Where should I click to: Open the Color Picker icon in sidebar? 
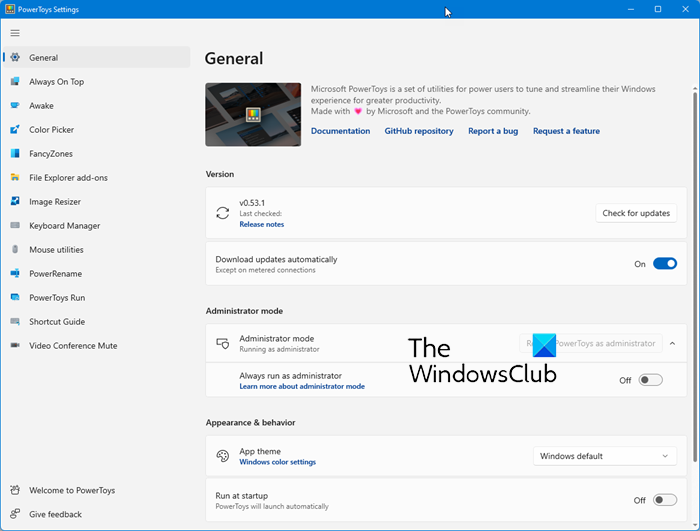pyautogui.click(x=15, y=130)
